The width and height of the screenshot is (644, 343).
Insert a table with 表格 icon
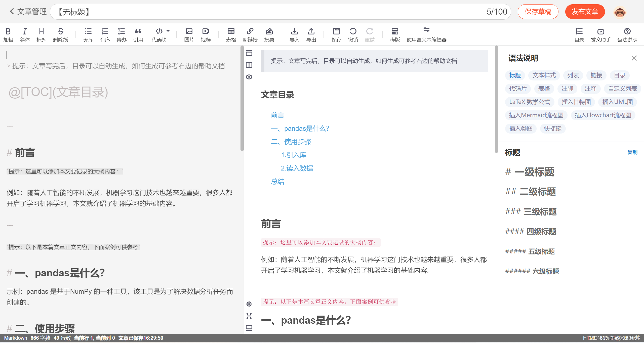[x=231, y=35]
